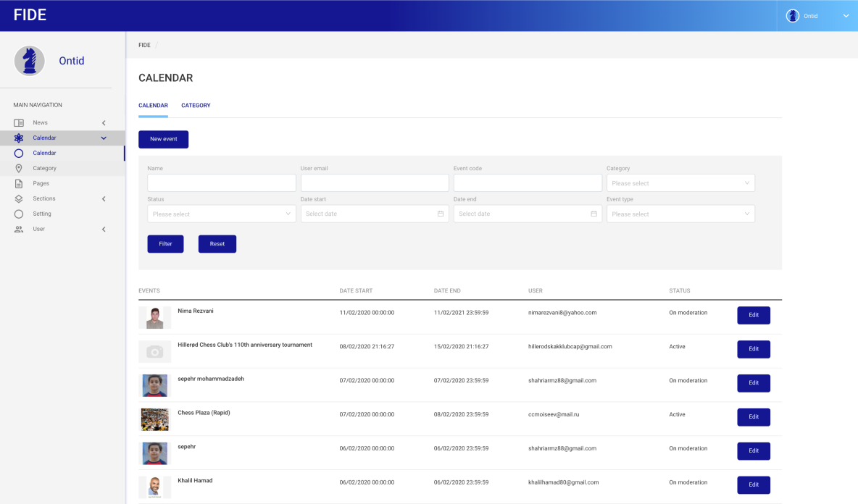Click the Sections layers icon
Image resolution: width=858 pixels, height=504 pixels.
click(x=18, y=198)
